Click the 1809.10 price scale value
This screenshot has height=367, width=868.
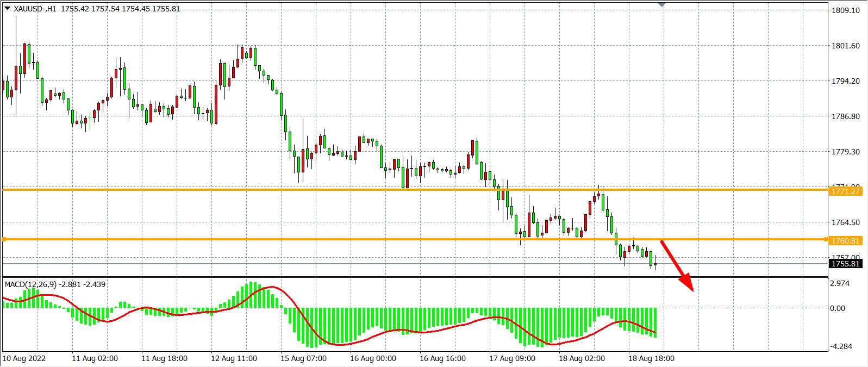coord(845,10)
